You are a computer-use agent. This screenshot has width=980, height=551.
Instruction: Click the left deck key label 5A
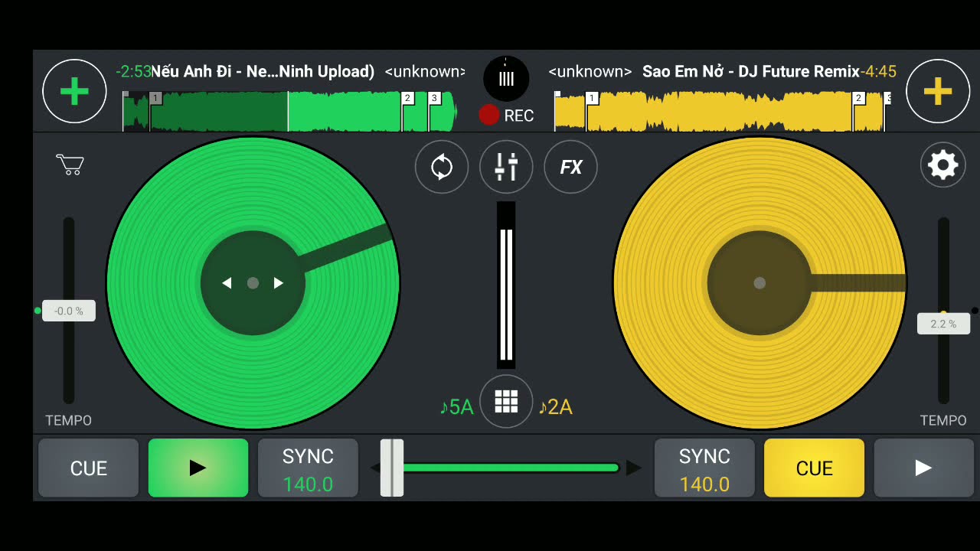[456, 407]
